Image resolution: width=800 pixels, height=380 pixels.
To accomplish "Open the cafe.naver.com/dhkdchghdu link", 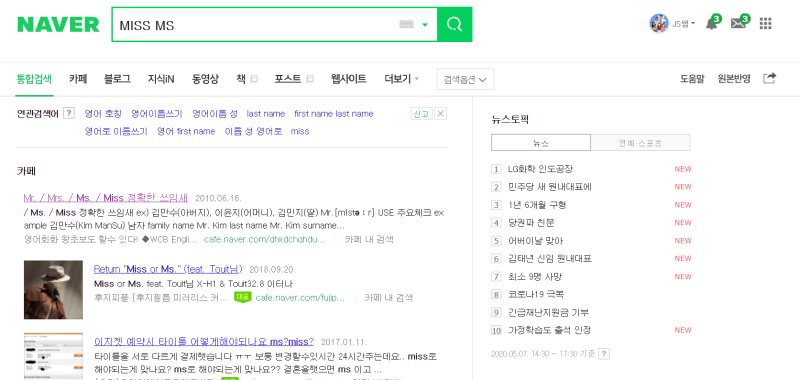I will [264, 239].
